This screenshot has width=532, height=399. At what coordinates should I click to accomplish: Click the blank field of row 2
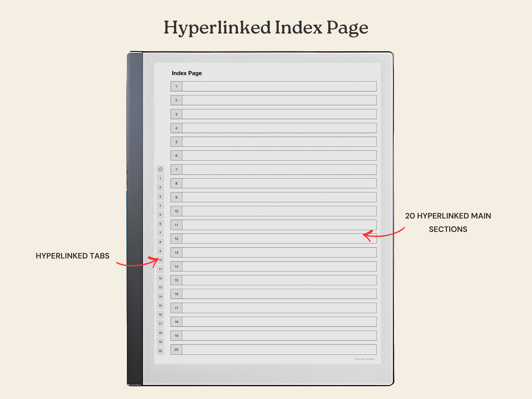coord(279,100)
